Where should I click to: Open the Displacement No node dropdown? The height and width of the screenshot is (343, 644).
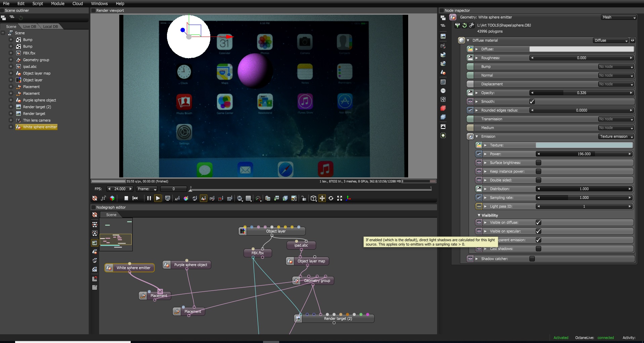[x=616, y=84]
